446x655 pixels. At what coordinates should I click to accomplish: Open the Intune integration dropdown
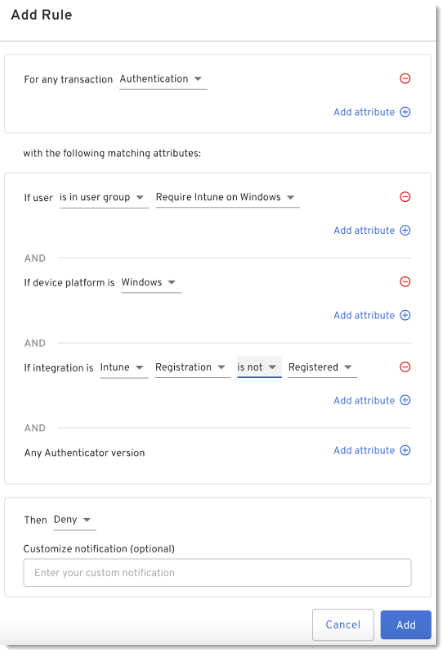[x=124, y=368]
